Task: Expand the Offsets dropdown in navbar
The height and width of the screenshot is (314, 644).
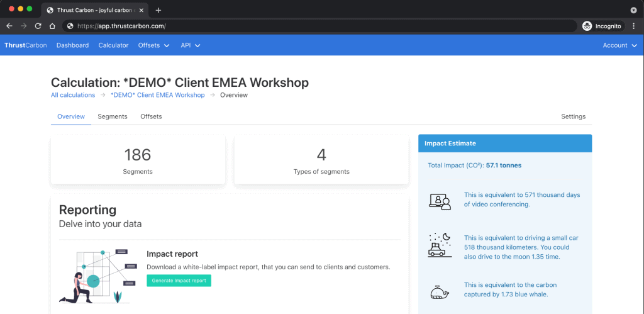Action: tap(153, 45)
